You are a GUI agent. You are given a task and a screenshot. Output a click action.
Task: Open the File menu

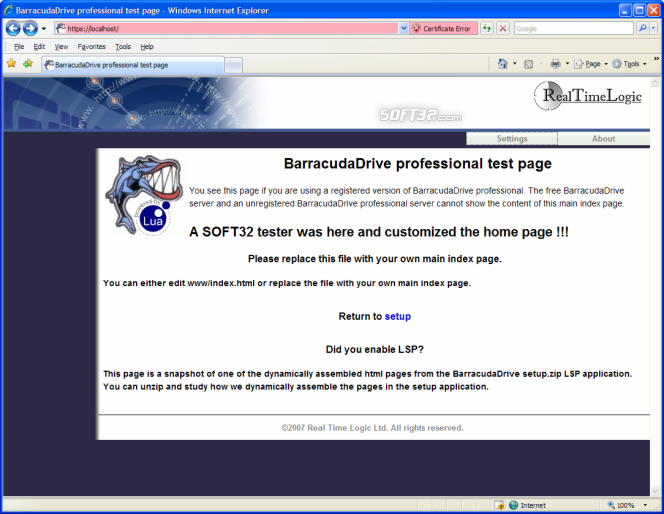[19, 47]
